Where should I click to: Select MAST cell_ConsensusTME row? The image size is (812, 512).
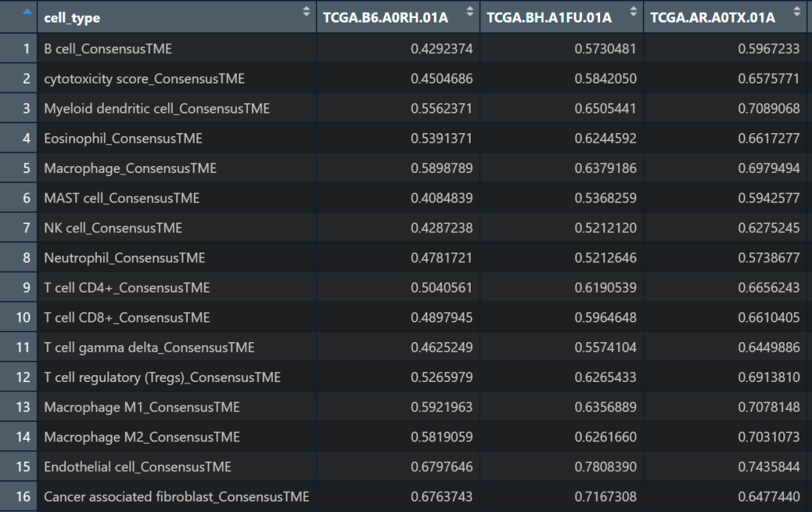point(122,198)
